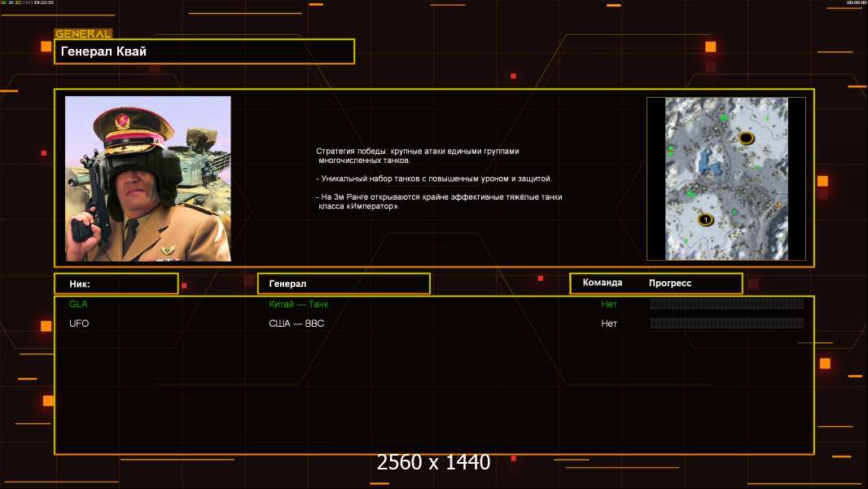This screenshot has width=868, height=489.
Task: Click the Команда column header
Action: 603,283
